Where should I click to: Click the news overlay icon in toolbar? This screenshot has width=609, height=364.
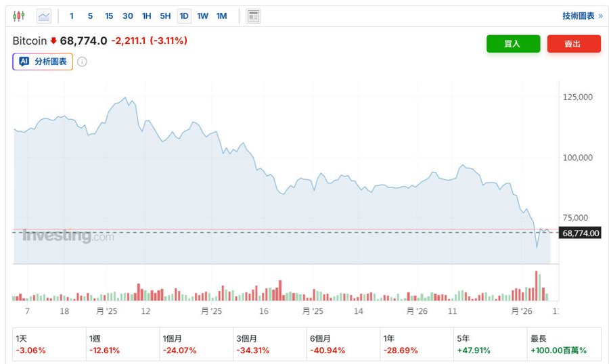tap(254, 16)
